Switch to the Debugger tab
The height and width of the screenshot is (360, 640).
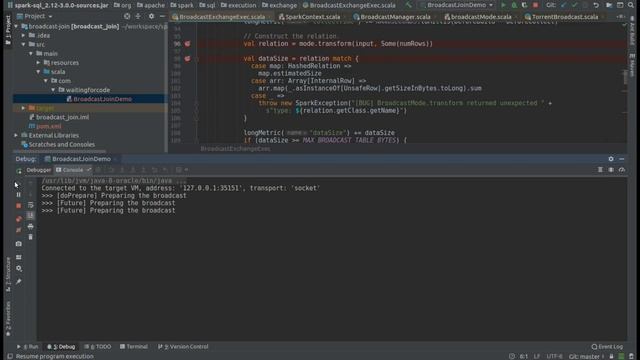coord(39,170)
